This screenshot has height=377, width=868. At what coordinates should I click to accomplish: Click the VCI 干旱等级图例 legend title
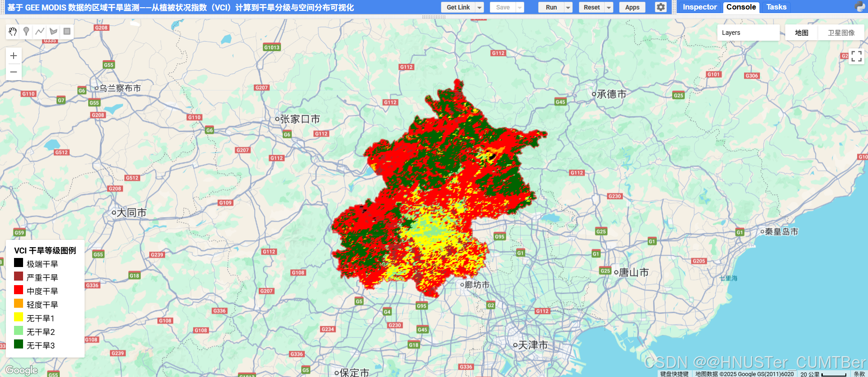pos(45,250)
